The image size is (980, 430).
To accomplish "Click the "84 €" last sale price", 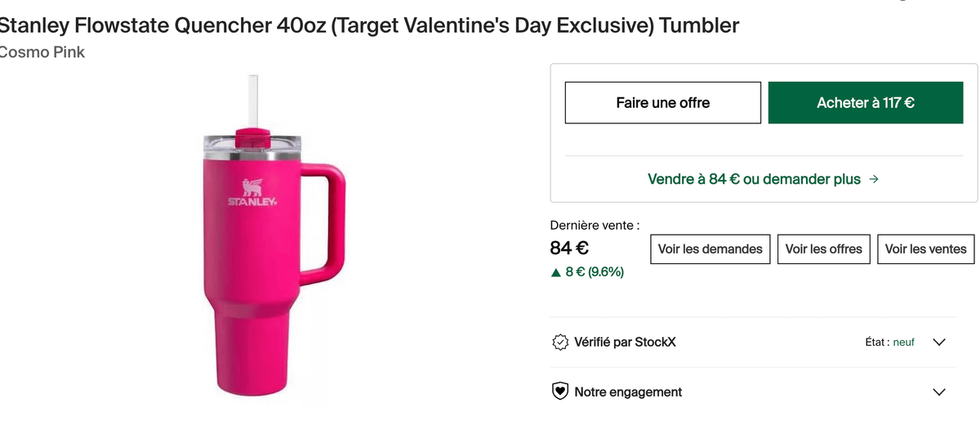I will (569, 248).
